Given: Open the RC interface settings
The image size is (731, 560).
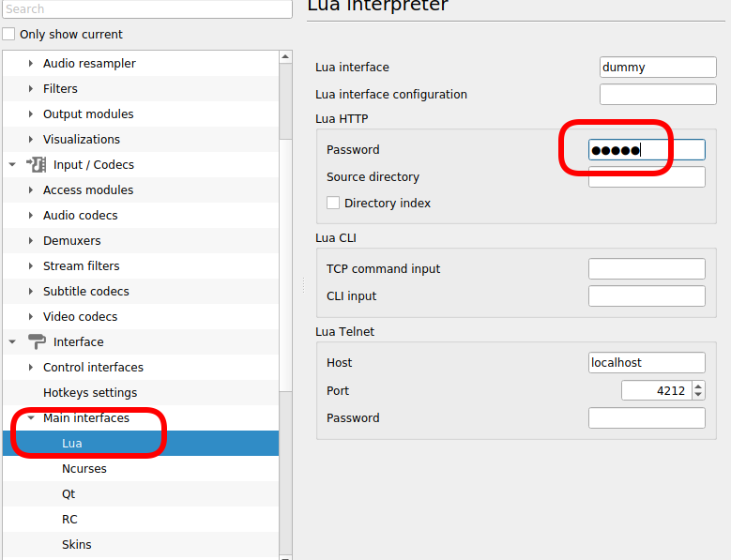Looking at the screenshot, I should pos(69,520).
